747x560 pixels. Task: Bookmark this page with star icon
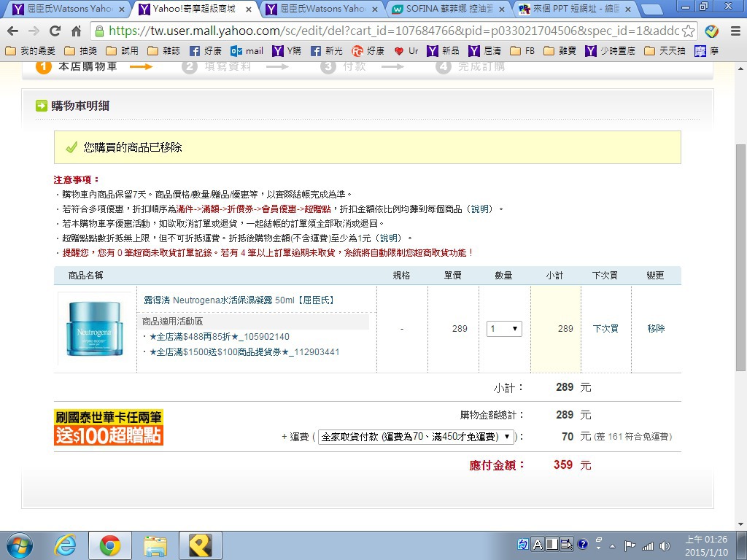coord(689,31)
